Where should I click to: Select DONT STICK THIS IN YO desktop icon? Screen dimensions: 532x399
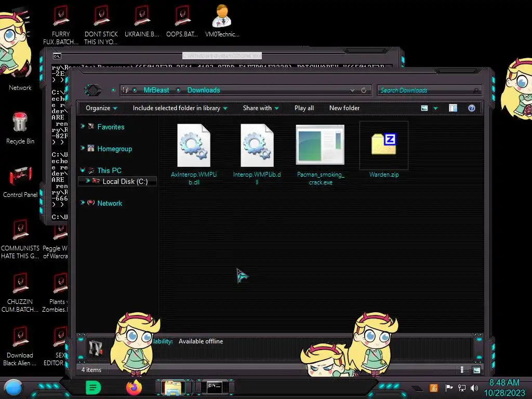click(x=101, y=24)
